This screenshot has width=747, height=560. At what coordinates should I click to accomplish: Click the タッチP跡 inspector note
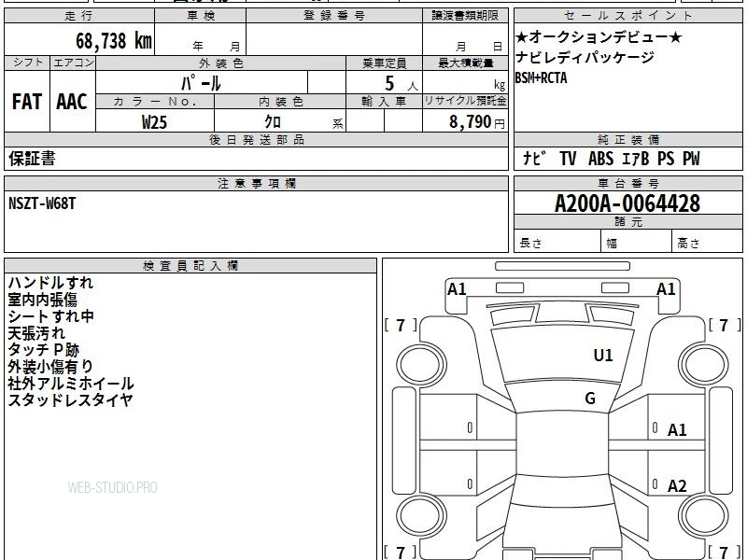(x=43, y=349)
